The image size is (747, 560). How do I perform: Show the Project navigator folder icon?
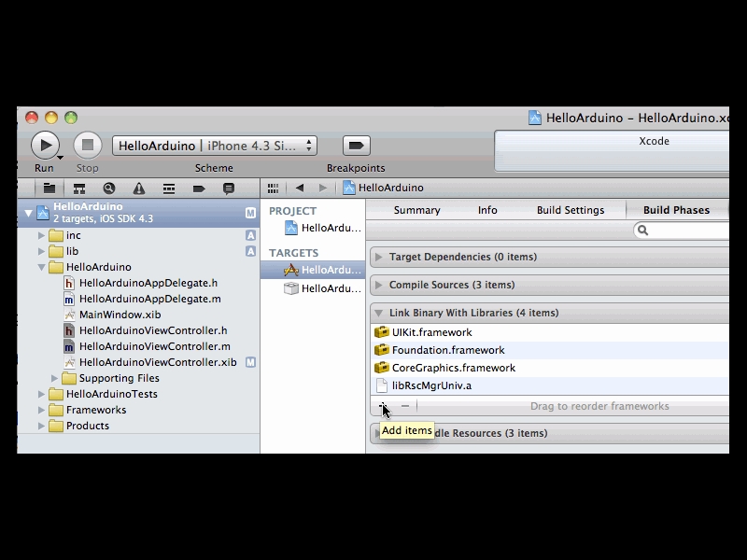(49, 189)
